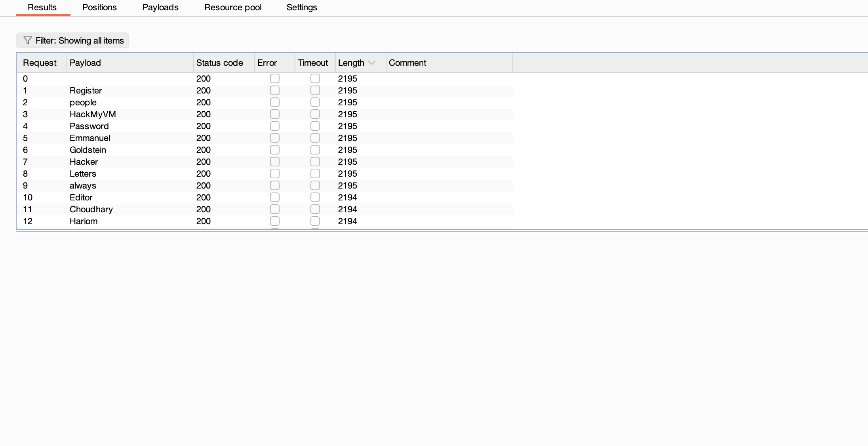This screenshot has width=868, height=446.
Task: Sort by Request column header
Action: [x=42, y=63]
